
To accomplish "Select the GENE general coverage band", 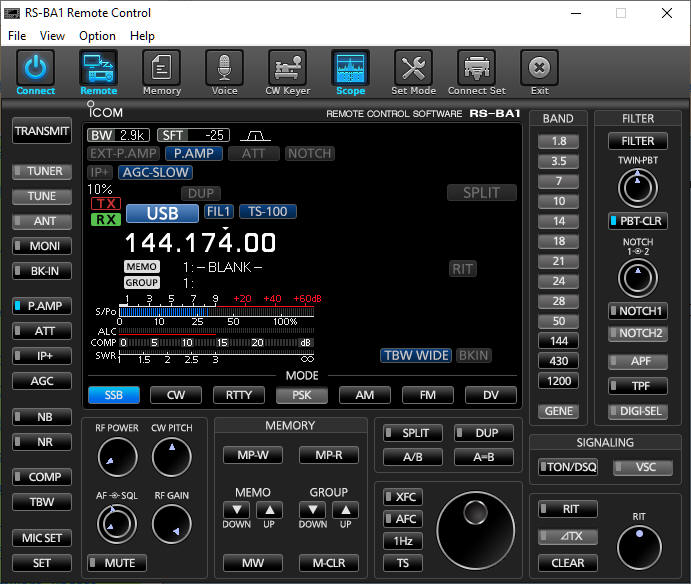I will click(x=558, y=411).
